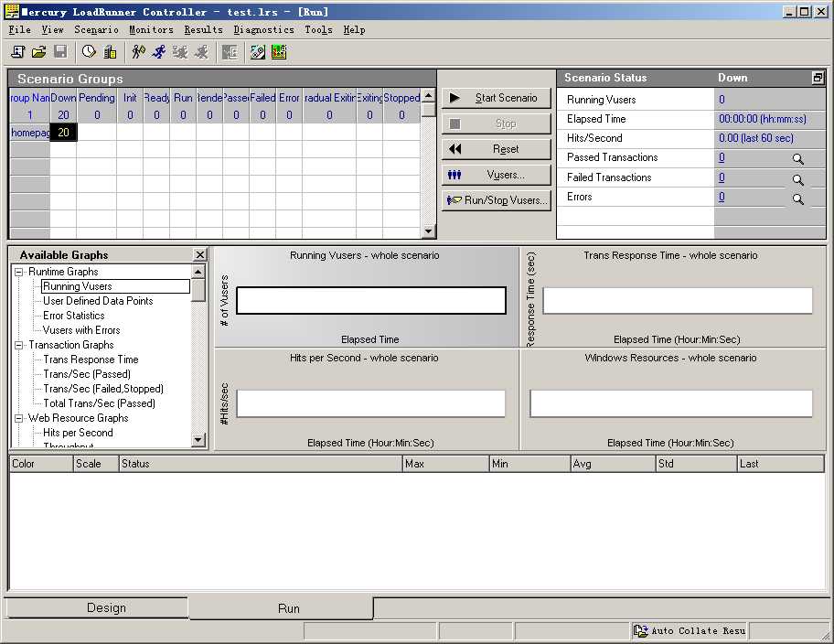This screenshot has height=644, width=834.
Task: Close the Available Graphs panel
Action: click(199, 255)
